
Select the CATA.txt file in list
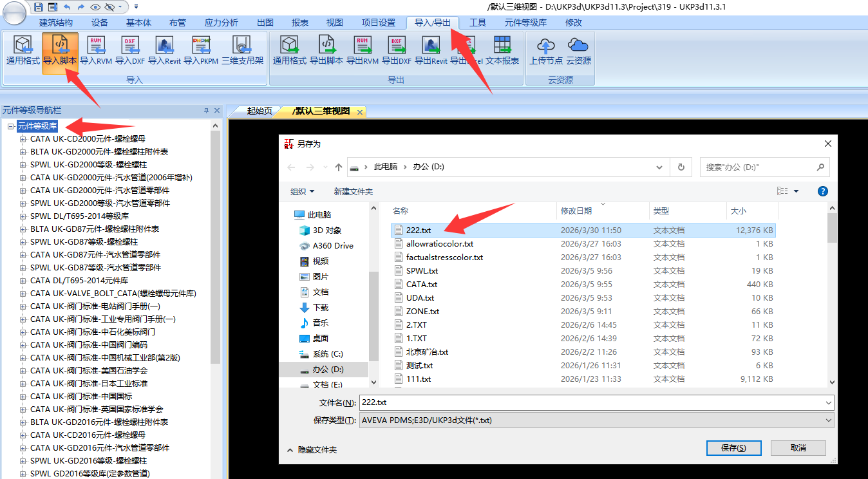point(422,285)
